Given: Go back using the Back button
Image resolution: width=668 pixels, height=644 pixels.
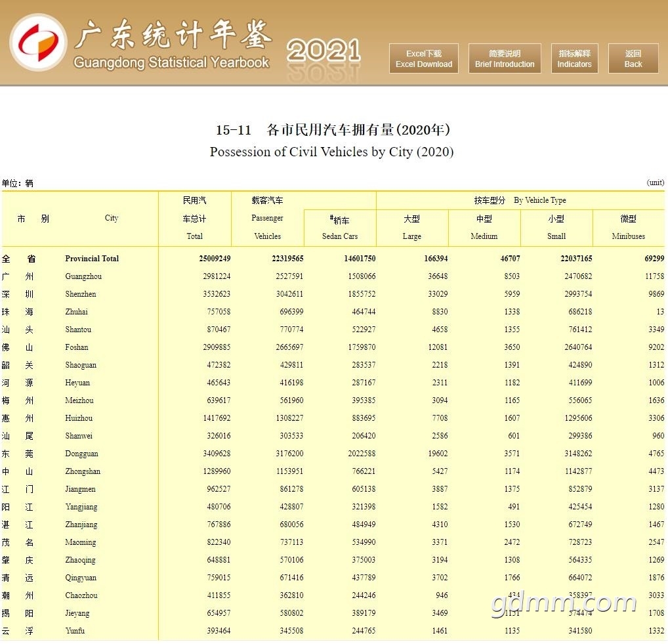Looking at the screenshot, I should click(x=633, y=58).
